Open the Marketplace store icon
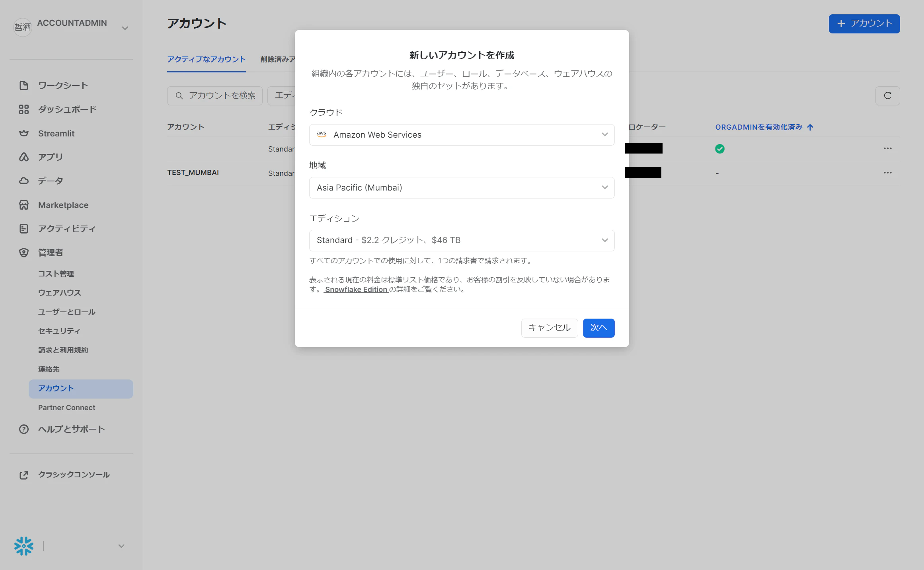Image resolution: width=924 pixels, height=570 pixels. (24, 205)
